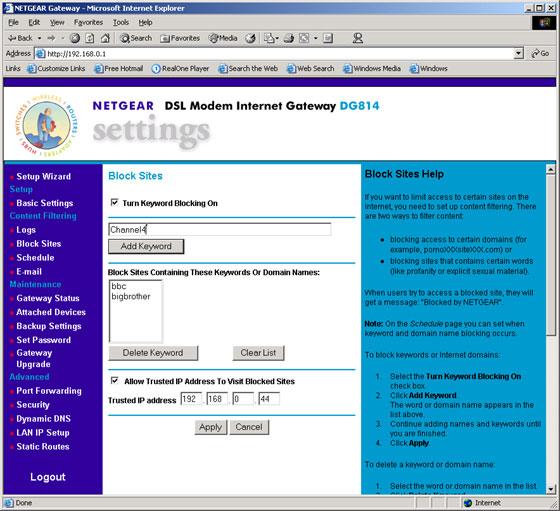The image size is (560, 511).
Task: Open the RealOne Player link shortcut
Action: click(180, 69)
